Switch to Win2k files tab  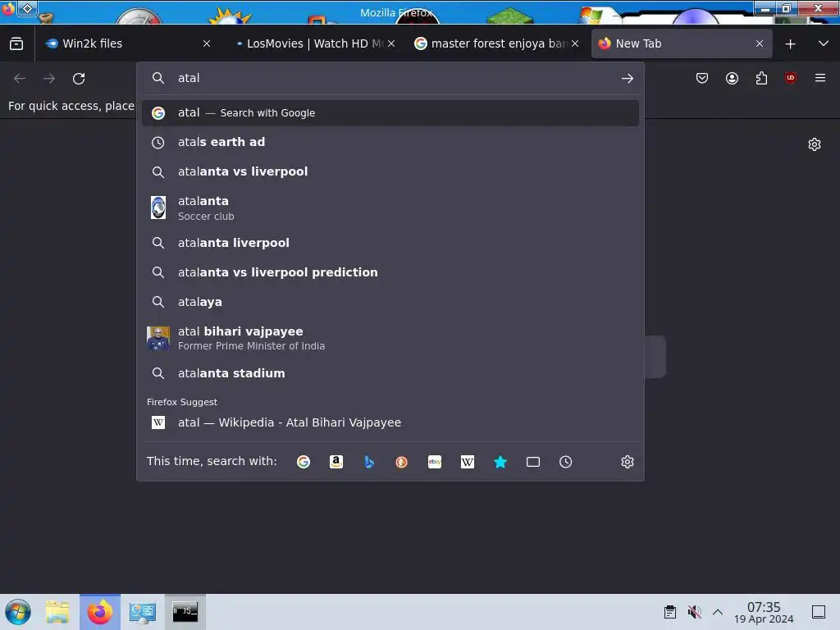[x=127, y=43]
